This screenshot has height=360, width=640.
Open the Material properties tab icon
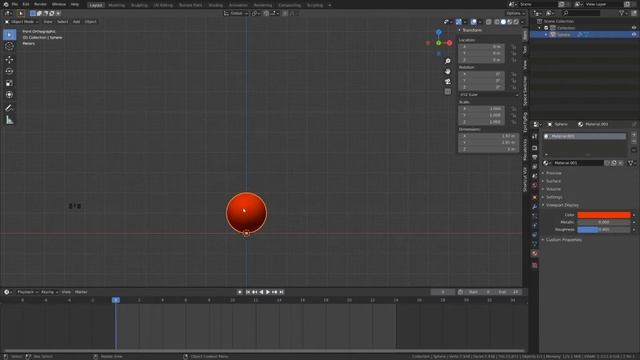(x=535, y=253)
